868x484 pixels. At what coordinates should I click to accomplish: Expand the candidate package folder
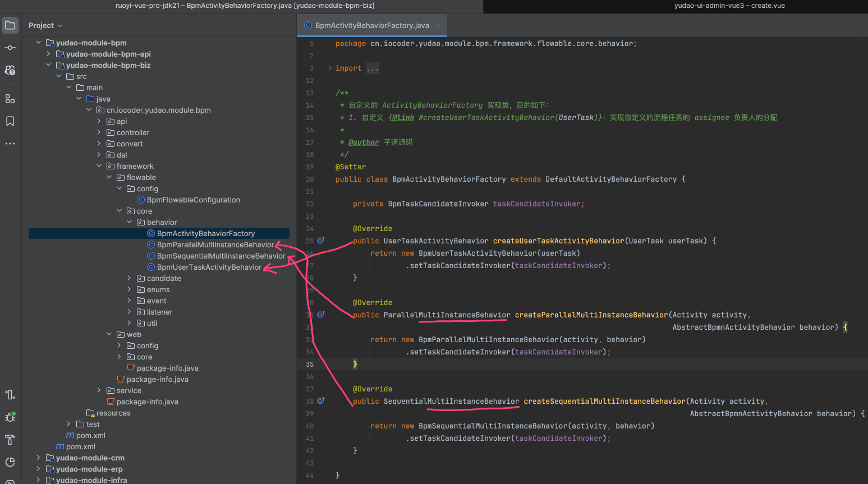[129, 278]
